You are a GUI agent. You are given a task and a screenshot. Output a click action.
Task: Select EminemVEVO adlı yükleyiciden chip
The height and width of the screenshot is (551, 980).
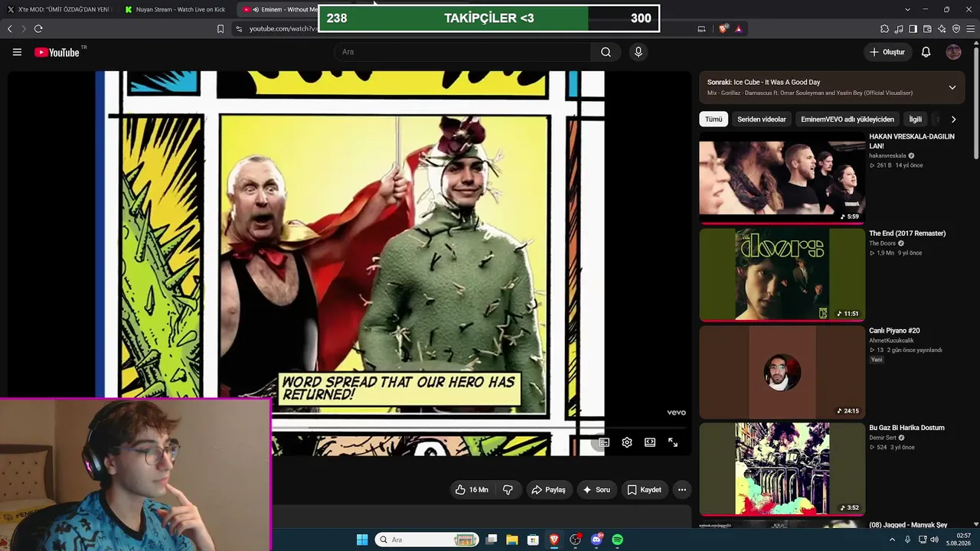click(848, 119)
